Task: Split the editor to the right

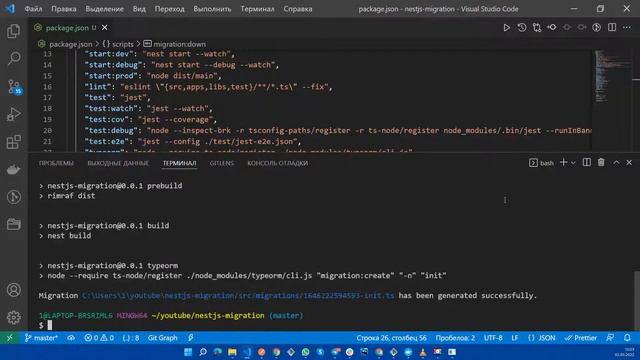Action: (612, 27)
